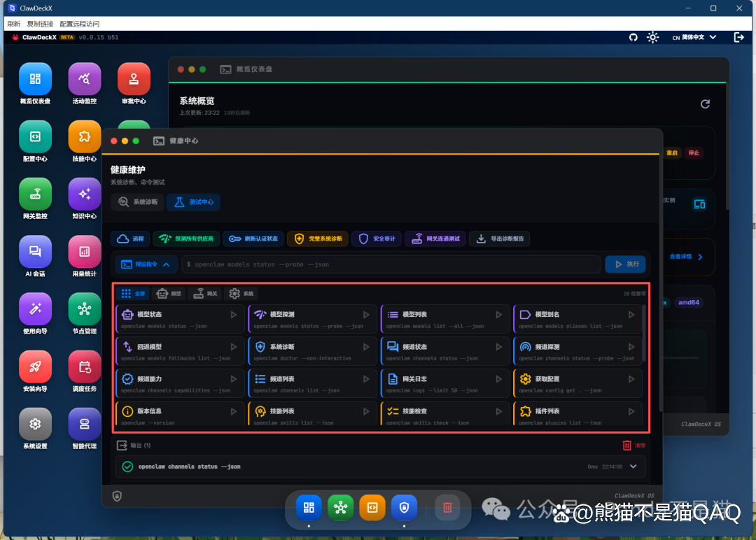
Task: Click the trash icon in the dock
Action: click(x=447, y=508)
